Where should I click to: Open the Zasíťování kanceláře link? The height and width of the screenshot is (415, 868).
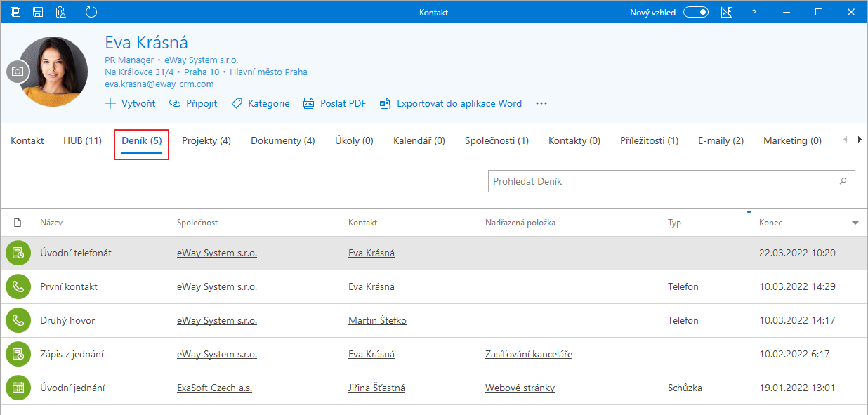pos(529,354)
